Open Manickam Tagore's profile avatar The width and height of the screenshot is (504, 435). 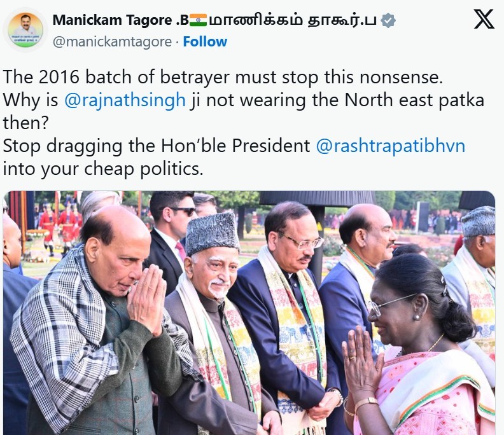25,30
